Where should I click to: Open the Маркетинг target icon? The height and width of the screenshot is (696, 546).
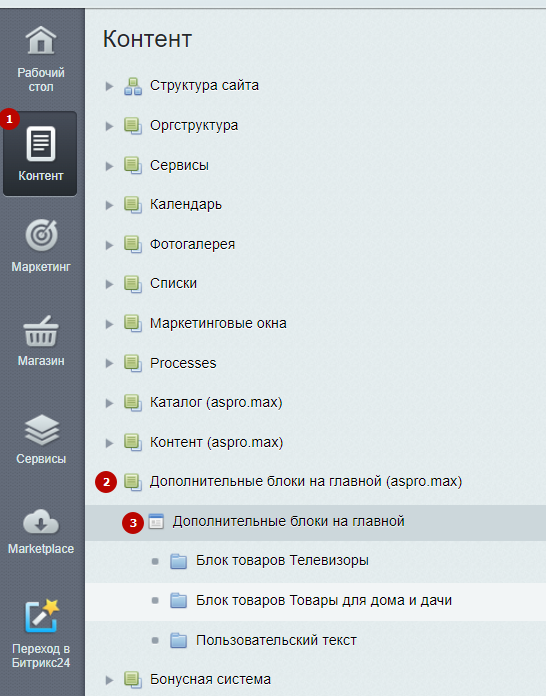pyautogui.click(x=41, y=235)
